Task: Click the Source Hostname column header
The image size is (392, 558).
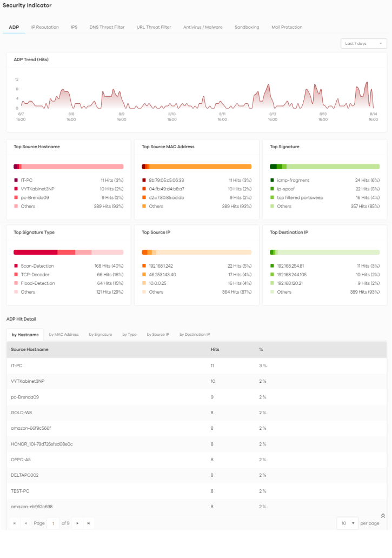Action: tap(30, 349)
